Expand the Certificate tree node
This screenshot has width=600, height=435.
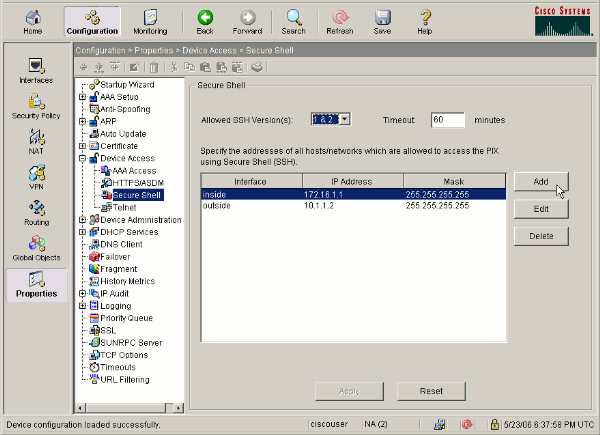pyautogui.click(x=82, y=146)
